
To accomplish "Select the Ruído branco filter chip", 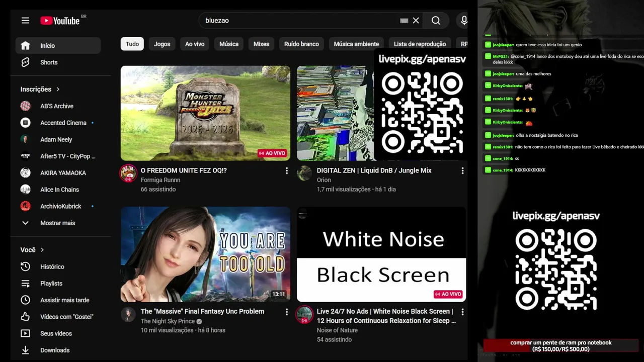I will [301, 44].
